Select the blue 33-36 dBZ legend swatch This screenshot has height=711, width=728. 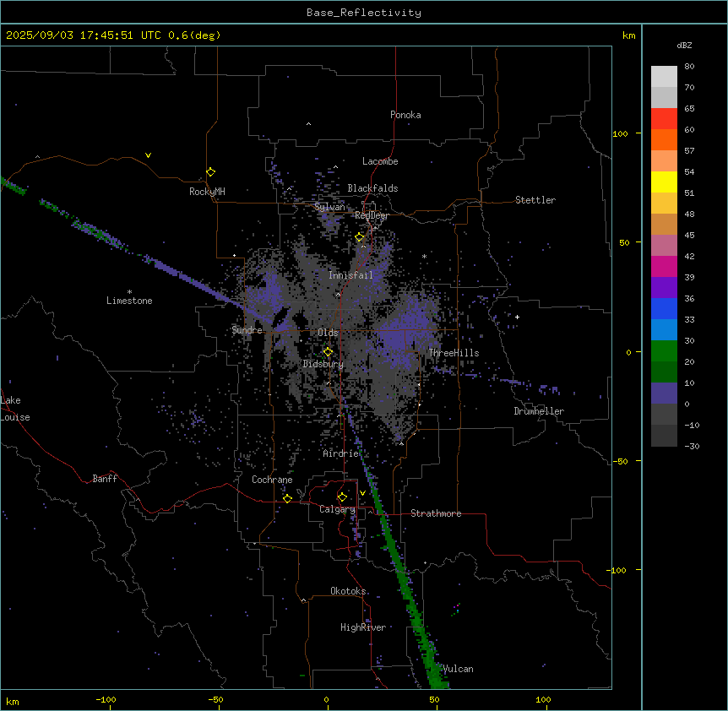tap(664, 308)
